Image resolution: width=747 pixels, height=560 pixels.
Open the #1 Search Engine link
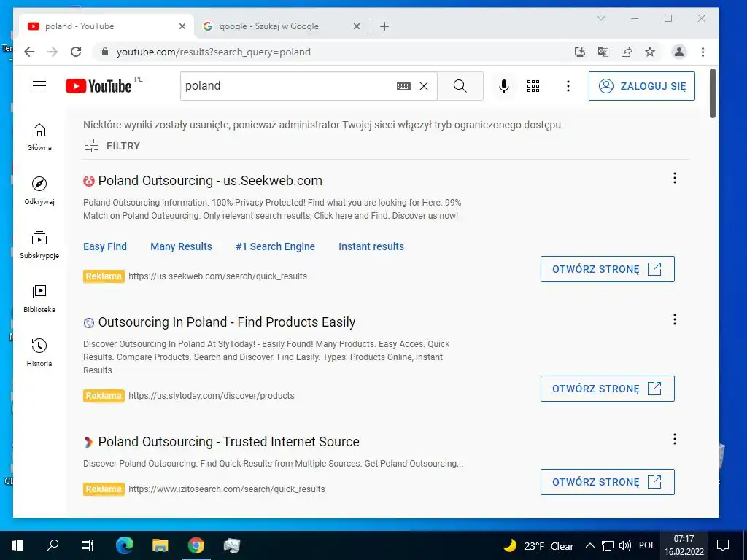[275, 246]
